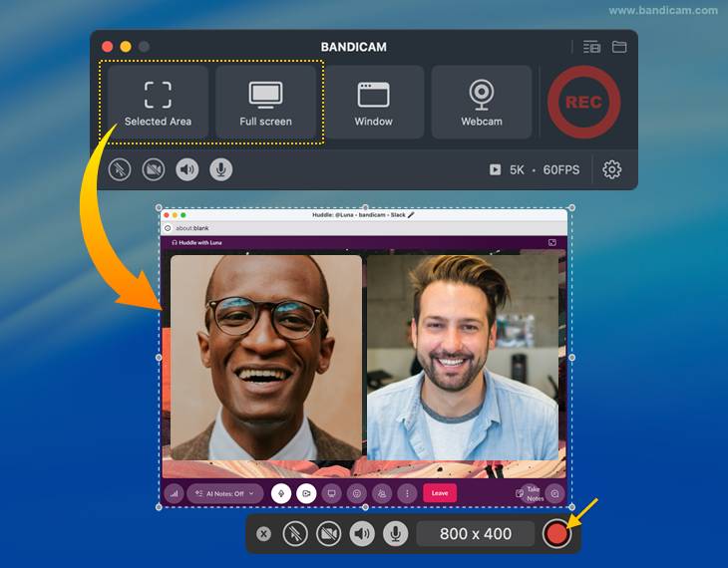The width and height of the screenshot is (728, 568).
Task: Click the 800 x 400 size field
Action: (476, 534)
